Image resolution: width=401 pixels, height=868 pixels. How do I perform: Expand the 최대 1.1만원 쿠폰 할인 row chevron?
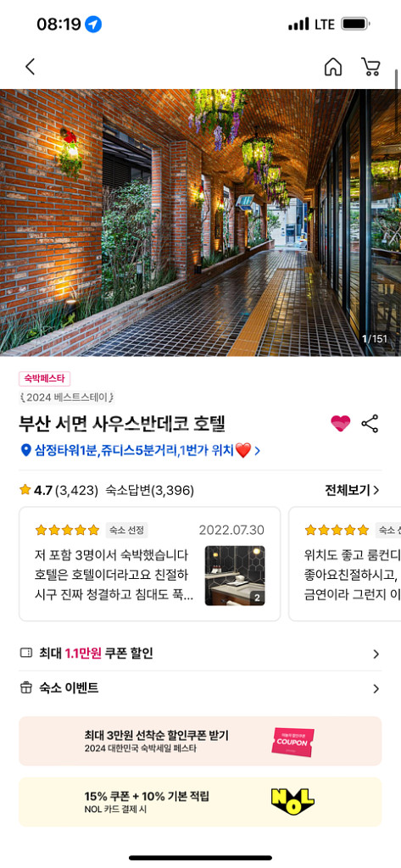[x=376, y=654]
